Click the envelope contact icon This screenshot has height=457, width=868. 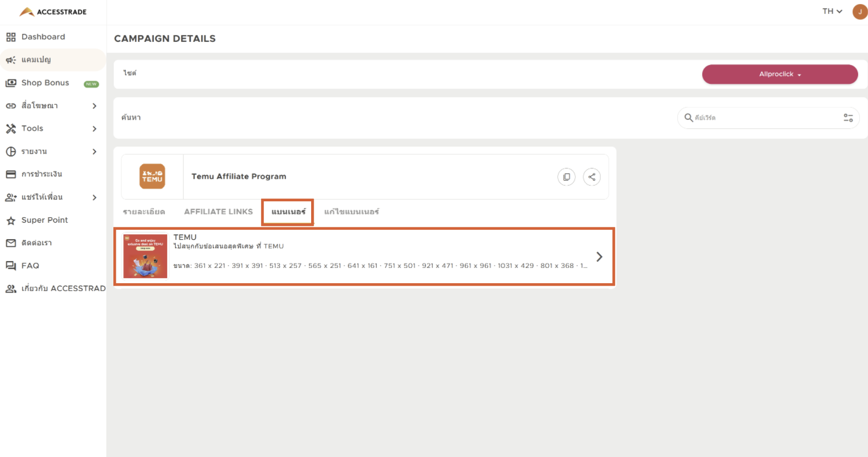click(x=11, y=243)
